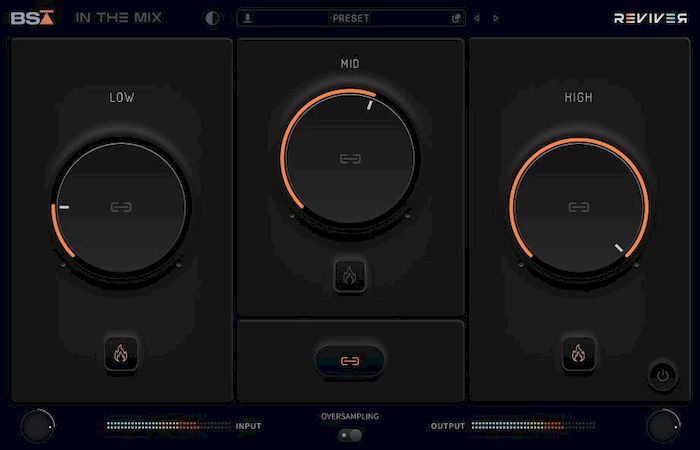Go to the next preset arrow

coord(496,18)
